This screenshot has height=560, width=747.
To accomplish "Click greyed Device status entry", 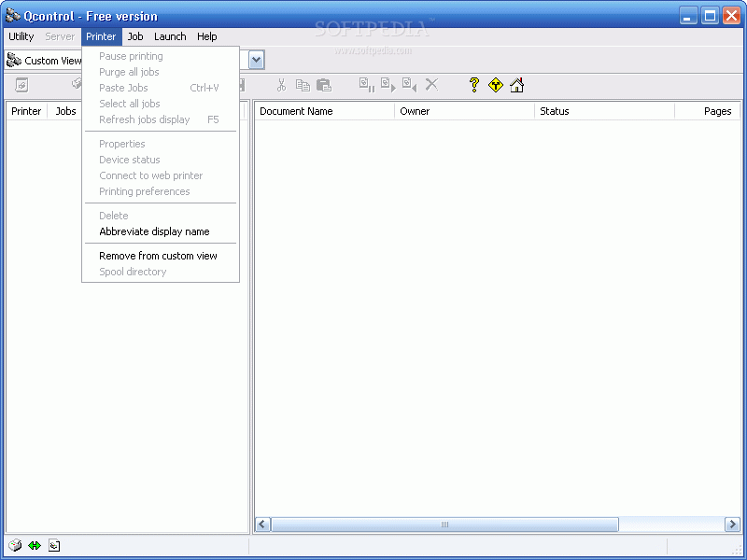I will coord(161,160).
